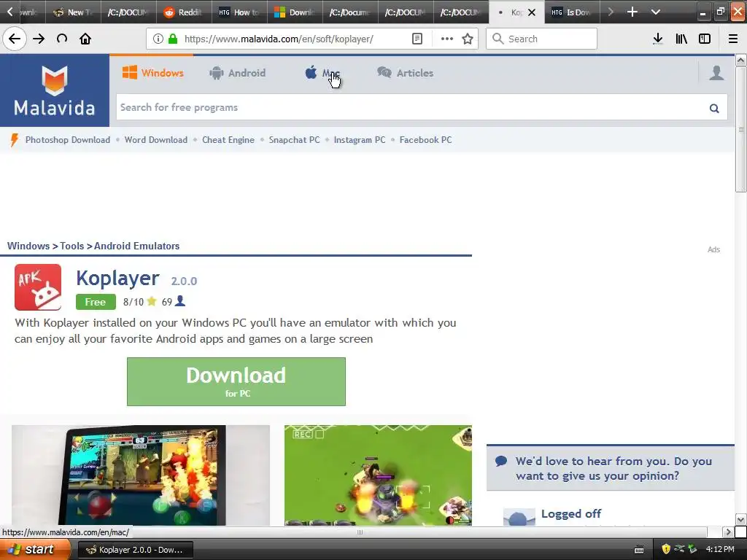747x560 pixels.
Task: Click the Download for PC button
Action: pos(236,382)
